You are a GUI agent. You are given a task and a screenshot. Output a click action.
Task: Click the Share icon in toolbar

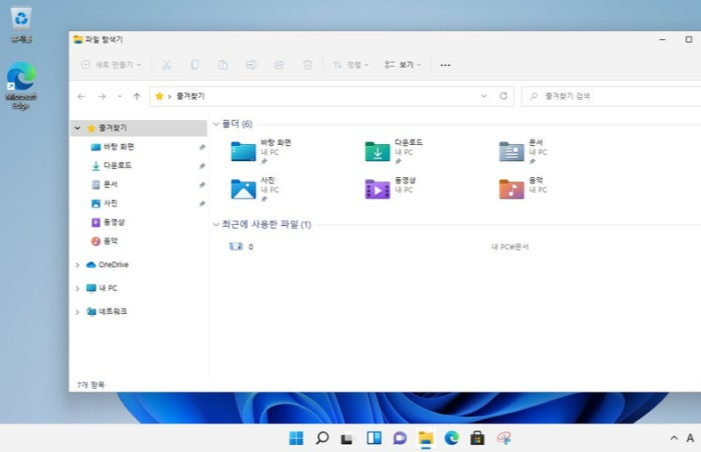(x=279, y=65)
